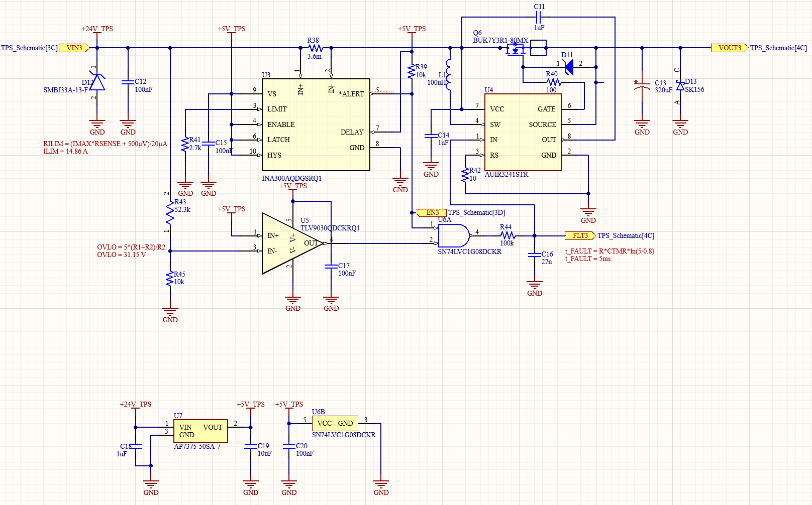Select the D11 diode symbol
The width and height of the screenshot is (812, 505).
569,67
